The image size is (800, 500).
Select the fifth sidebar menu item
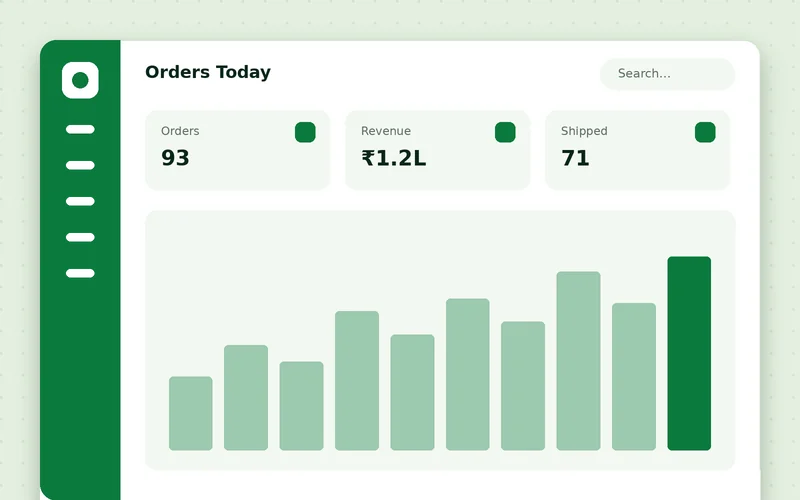tap(80, 273)
